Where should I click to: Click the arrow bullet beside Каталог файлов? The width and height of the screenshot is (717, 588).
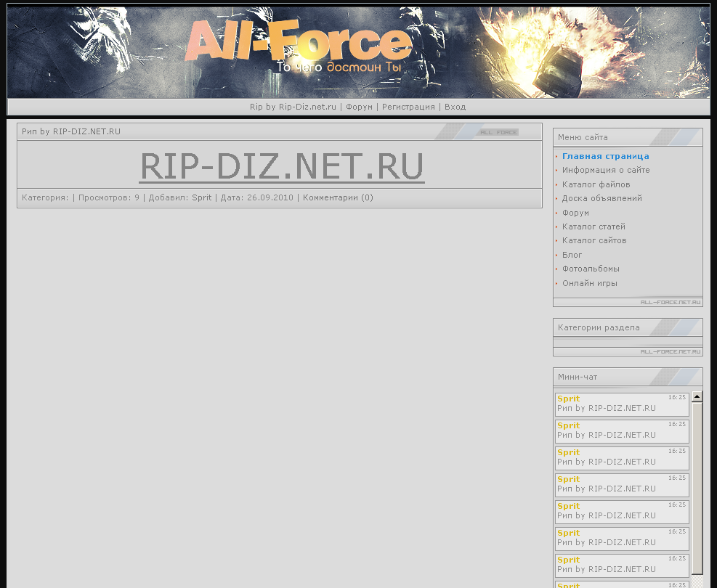(x=556, y=184)
